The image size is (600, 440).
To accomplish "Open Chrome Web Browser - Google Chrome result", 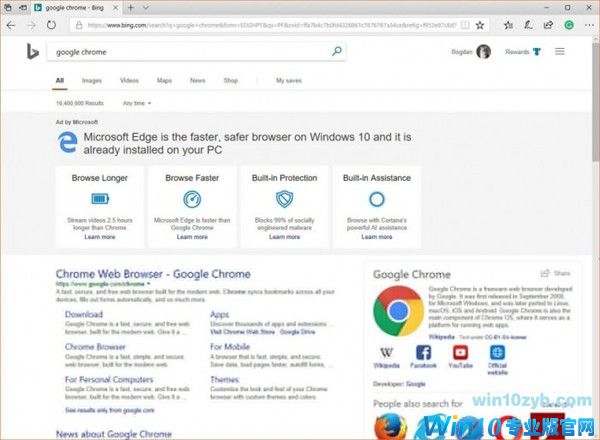I will 153,274.
